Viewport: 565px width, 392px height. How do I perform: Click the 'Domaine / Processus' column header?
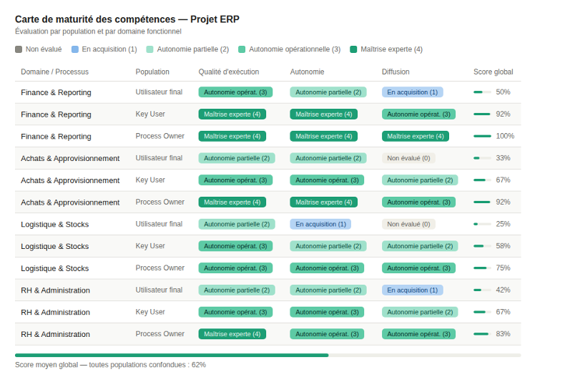pyautogui.click(x=54, y=72)
